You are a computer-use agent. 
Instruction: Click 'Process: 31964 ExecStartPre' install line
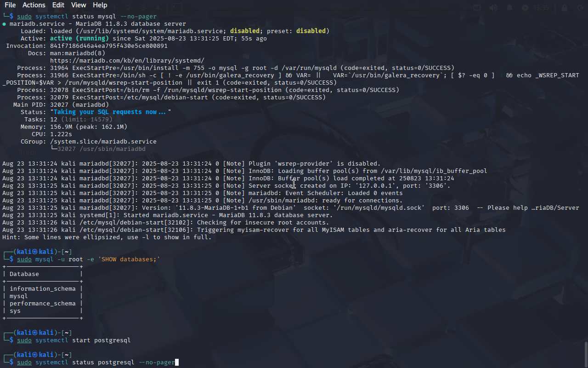point(236,68)
